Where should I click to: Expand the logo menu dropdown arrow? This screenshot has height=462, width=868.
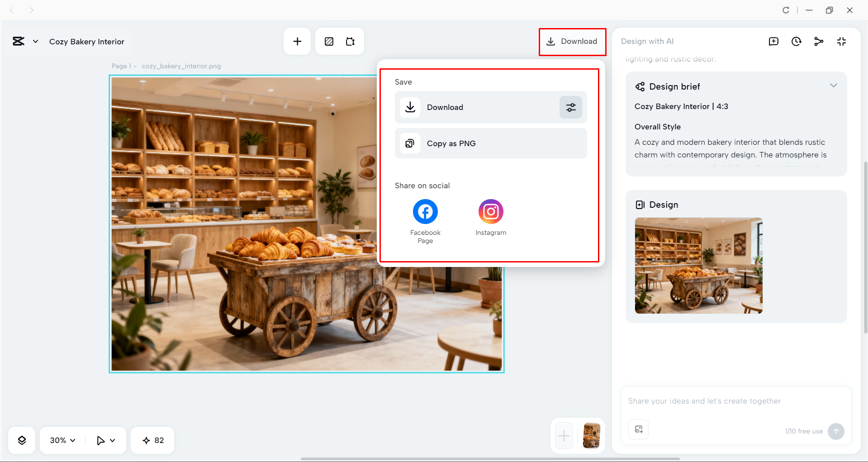pos(35,42)
